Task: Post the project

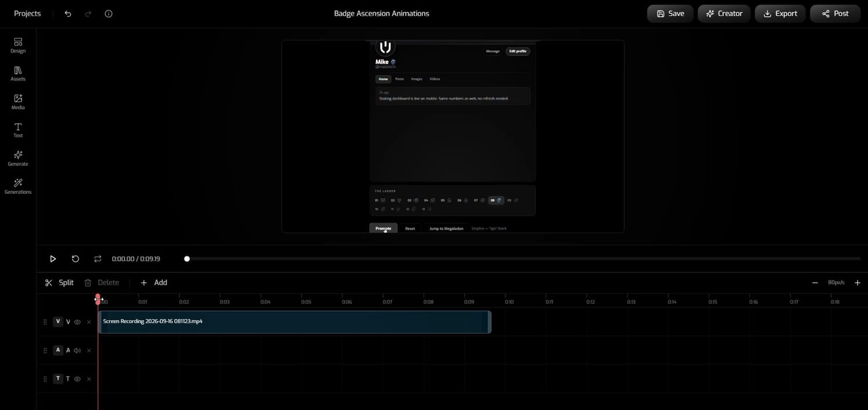Action: (x=835, y=13)
